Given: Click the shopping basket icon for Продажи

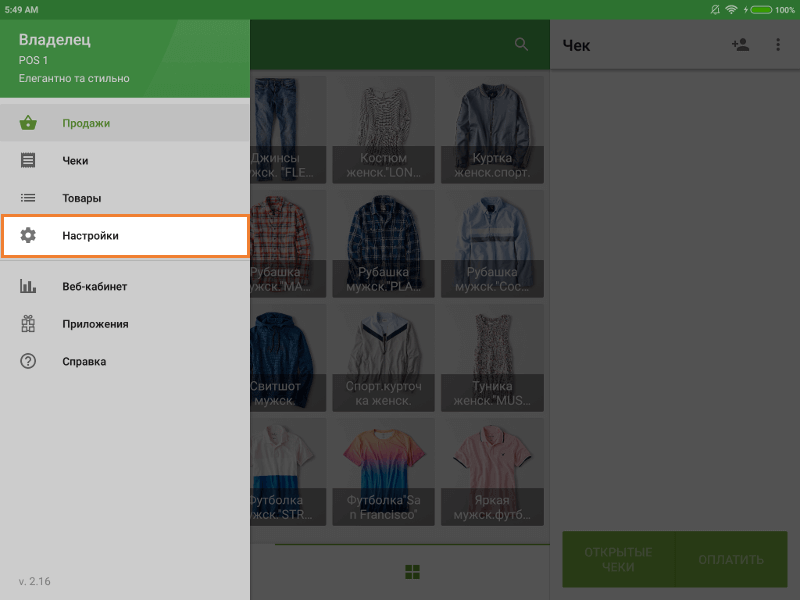Looking at the screenshot, I should tap(28, 123).
